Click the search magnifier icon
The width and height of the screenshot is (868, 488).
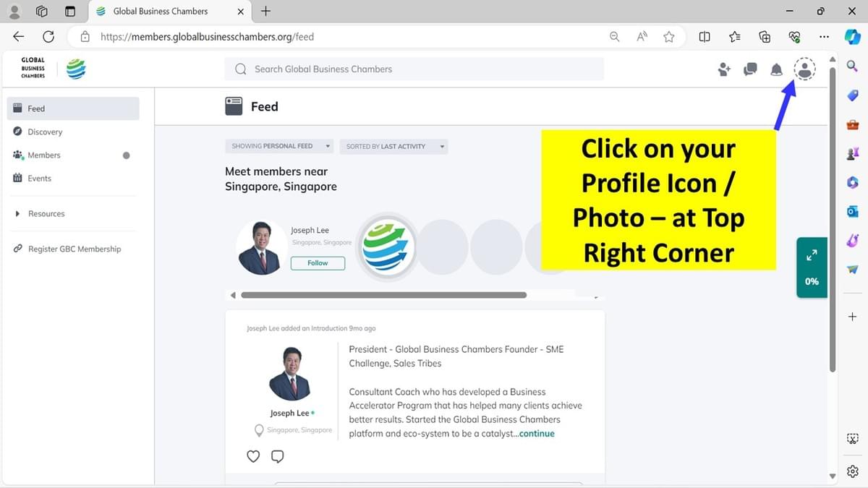[x=241, y=69]
